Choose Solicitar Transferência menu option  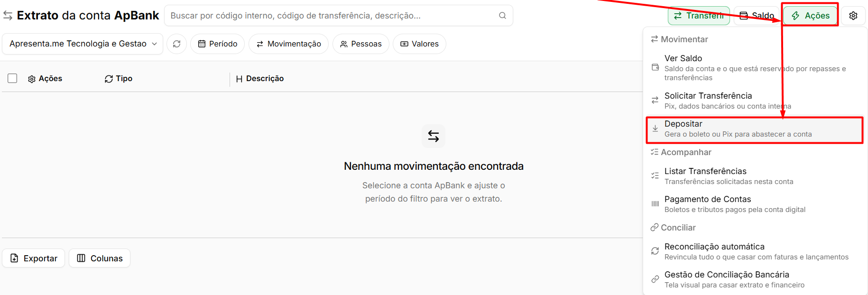click(755, 101)
